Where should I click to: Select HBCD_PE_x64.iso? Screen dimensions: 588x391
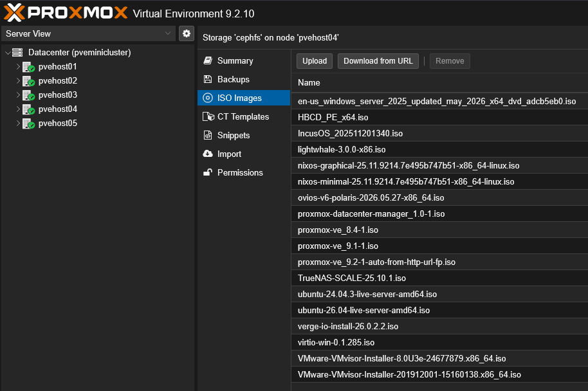point(439,117)
